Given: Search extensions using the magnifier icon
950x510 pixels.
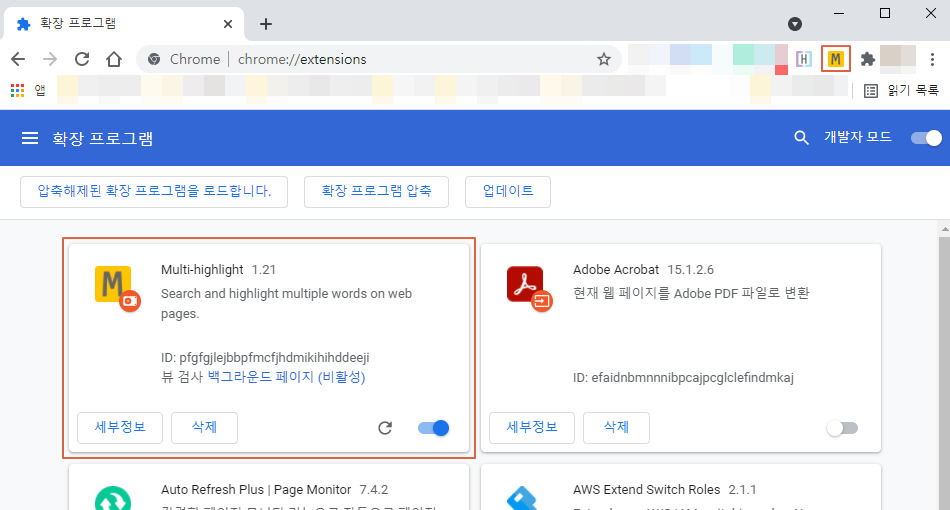Looking at the screenshot, I should (801, 138).
